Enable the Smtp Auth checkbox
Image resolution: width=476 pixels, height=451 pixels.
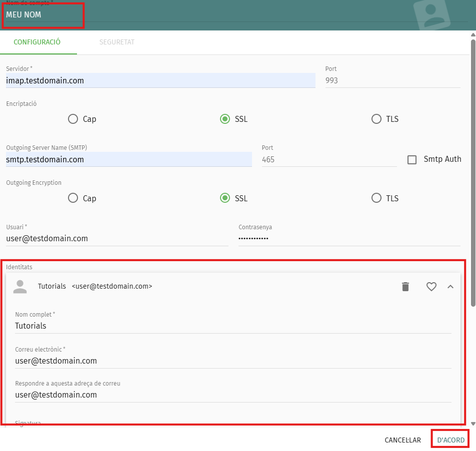tap(412, 160)
